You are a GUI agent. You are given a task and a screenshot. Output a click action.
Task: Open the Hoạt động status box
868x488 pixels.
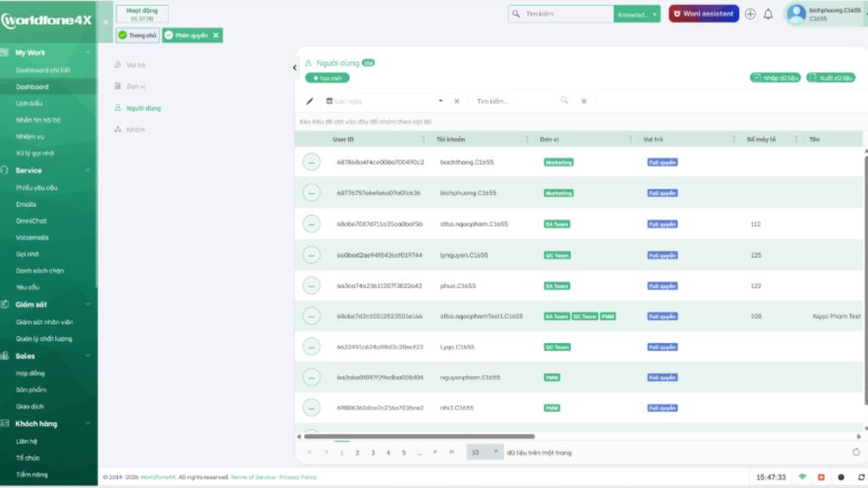(142, 14)
